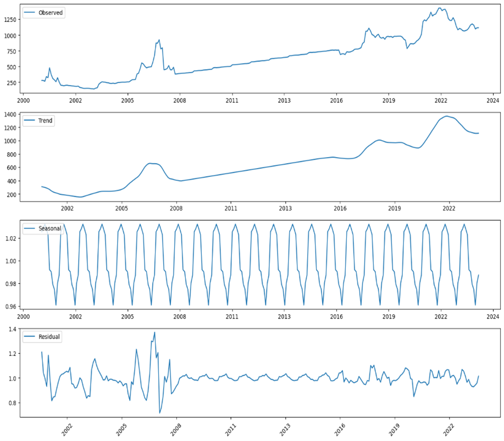Click the 2008 x-axis tick on Trend plot
The height and width of the screenshot is (441, 504).
pos(176,209)
